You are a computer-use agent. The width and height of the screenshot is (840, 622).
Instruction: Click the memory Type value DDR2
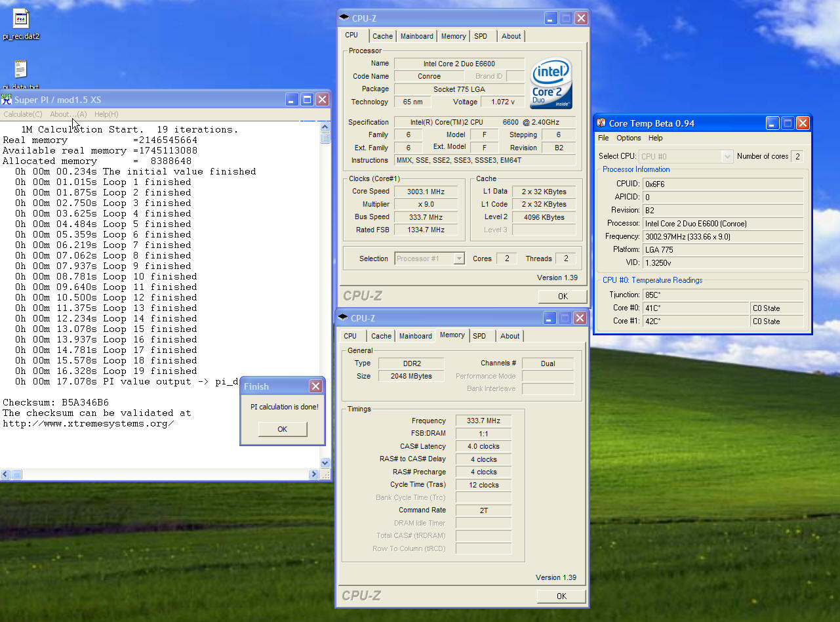(x=410, y=363)
